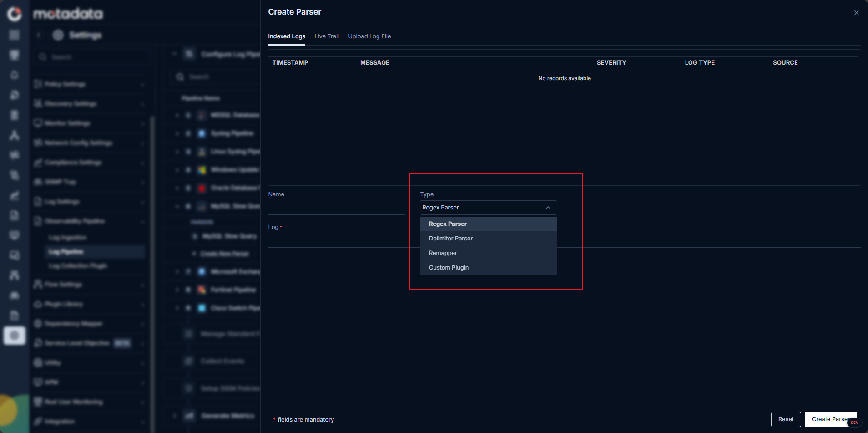Screen dimensions: 868x433
Task: Click the DEV badge icon
Action: point(854,423)
